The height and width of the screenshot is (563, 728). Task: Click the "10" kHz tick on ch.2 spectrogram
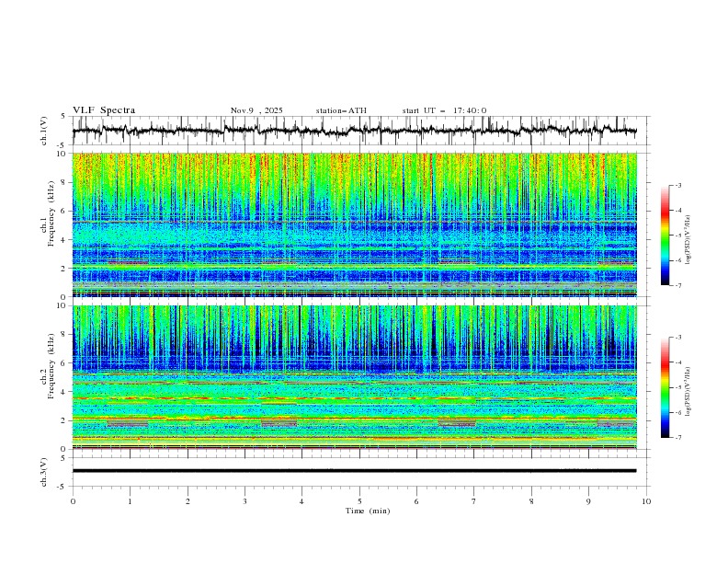tap(63, 305)
